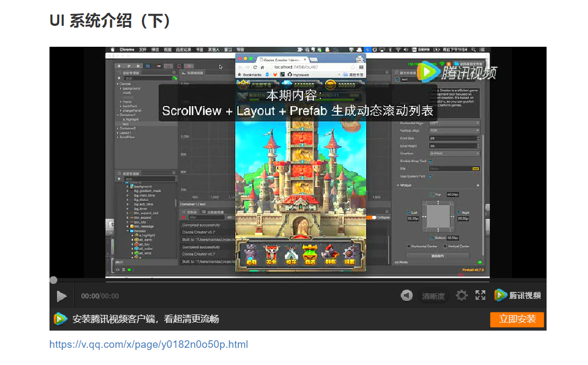Click the add component button below Widget
588x365 pixels.
(x=437, y=256)
